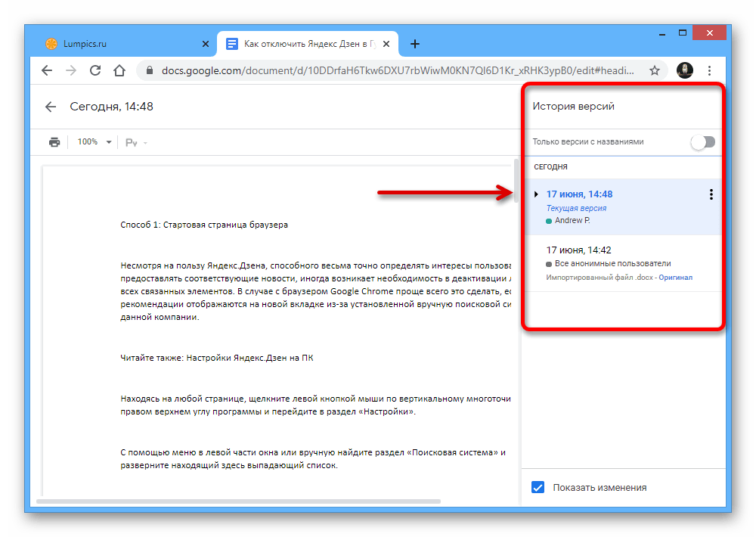
Task: Go back in browser history
Action: click(x=47, y=70)
